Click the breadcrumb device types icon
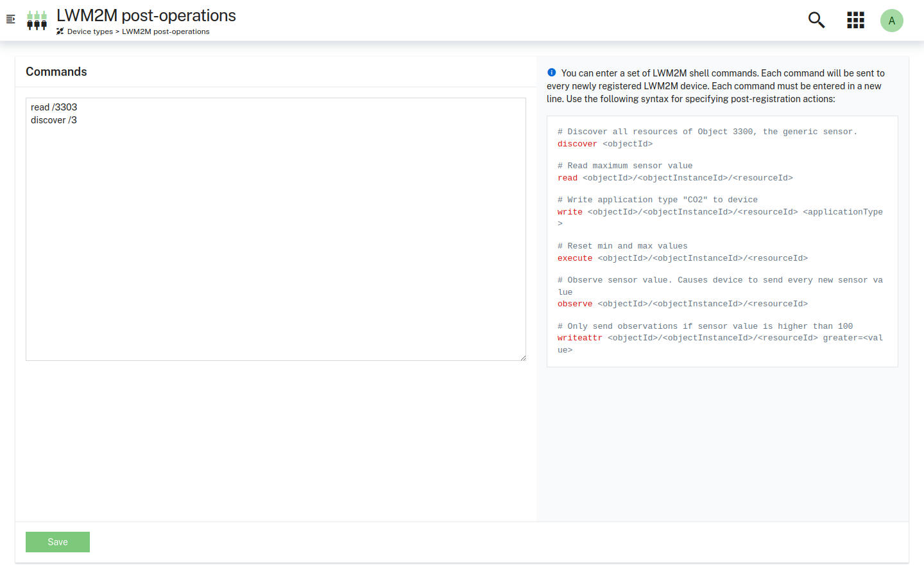Image resolution: width=924 pixels, height=578 pixels. pos(60,31)
